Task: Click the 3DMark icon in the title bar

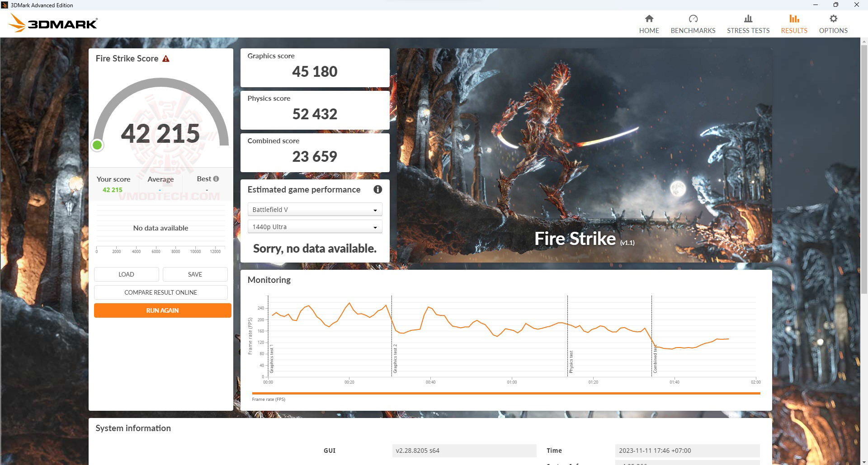Action: click(5, 5)
